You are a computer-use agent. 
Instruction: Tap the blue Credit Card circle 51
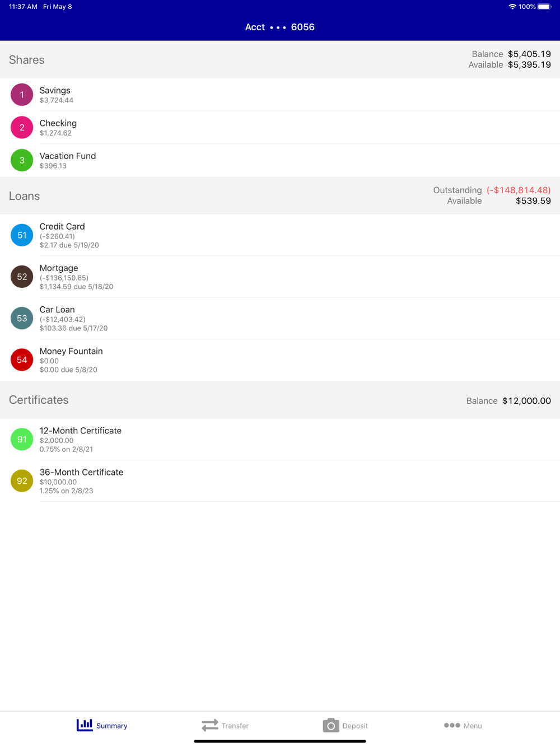click(22, 235)
